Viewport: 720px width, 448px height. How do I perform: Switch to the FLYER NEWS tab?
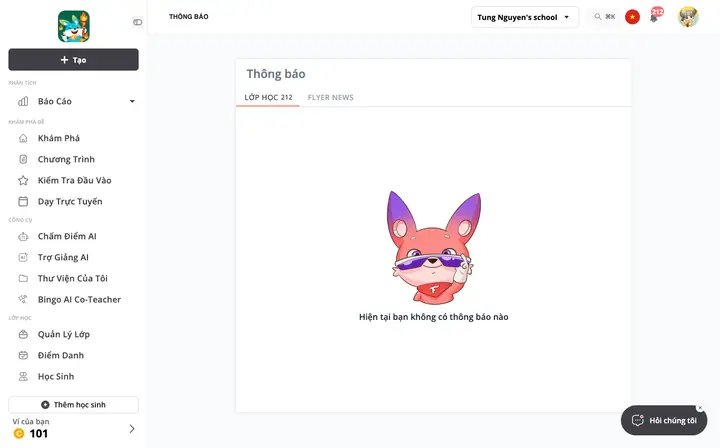[x=330, y=97]
